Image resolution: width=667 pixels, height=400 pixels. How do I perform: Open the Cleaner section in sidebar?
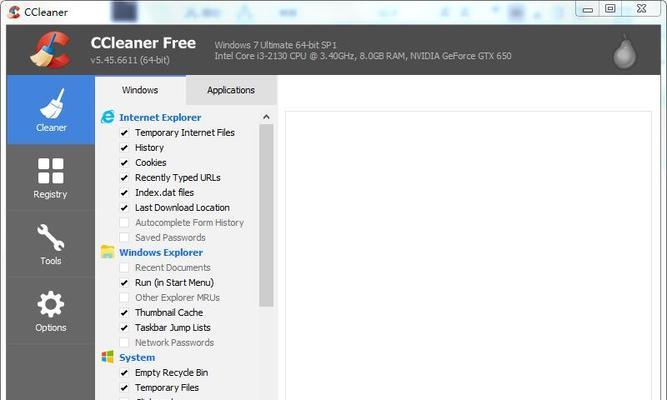51,110
